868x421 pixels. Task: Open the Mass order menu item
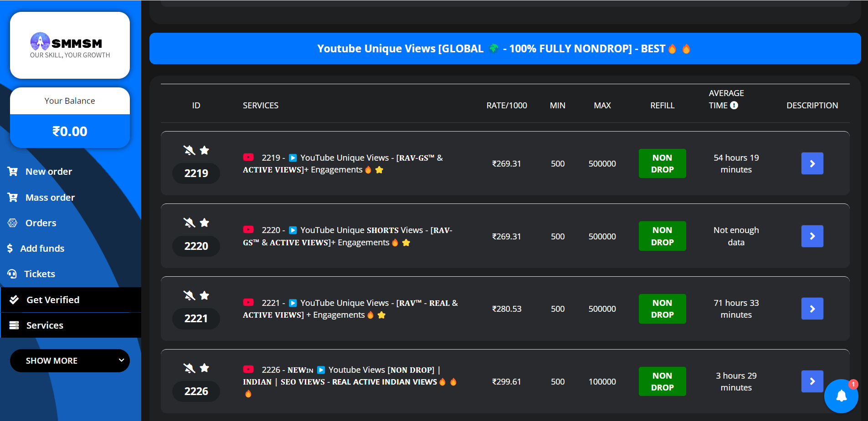tap(50, 198)
